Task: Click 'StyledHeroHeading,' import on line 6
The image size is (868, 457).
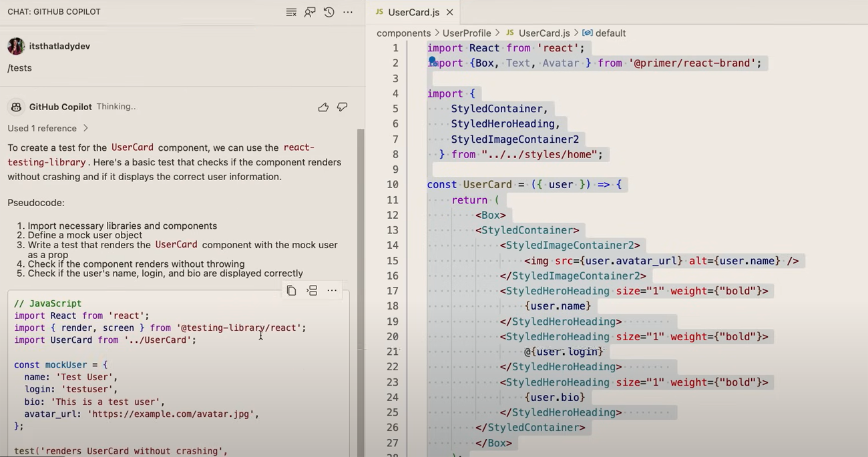Action: (505, 124)
